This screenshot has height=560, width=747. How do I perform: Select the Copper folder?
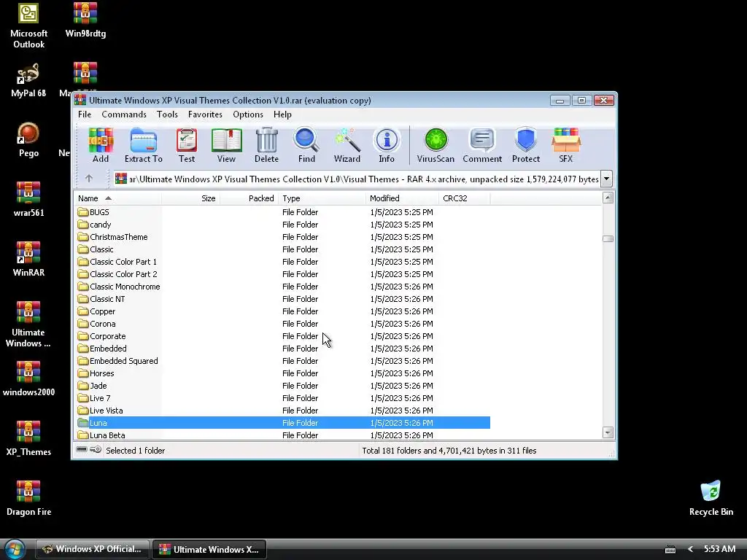pos(97,311)
